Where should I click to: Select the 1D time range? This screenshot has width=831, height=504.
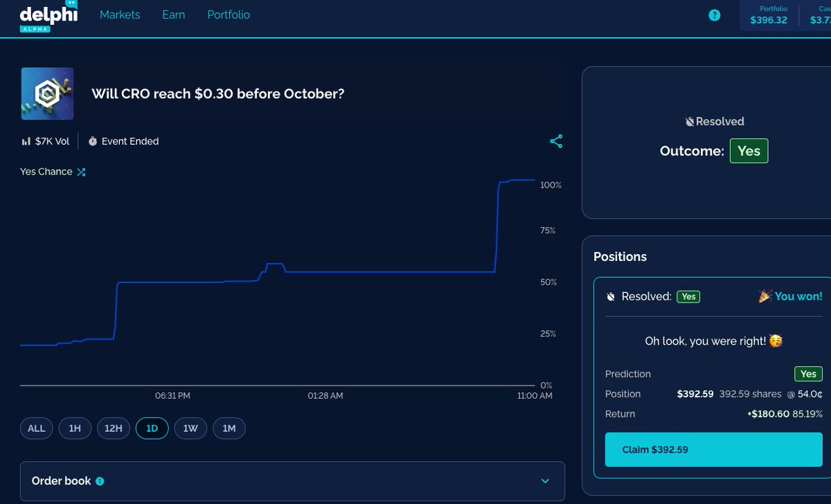[x=152, y=429]
